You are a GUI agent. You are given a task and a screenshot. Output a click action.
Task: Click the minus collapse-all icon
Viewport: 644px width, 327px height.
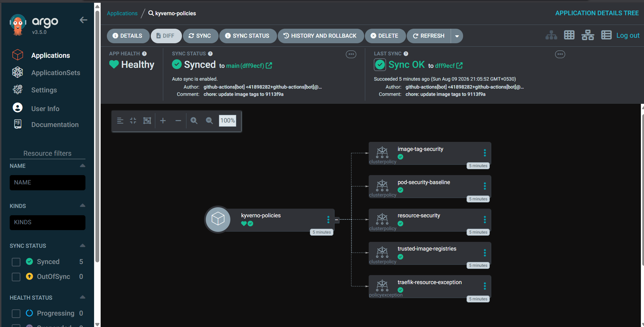coord(178,121)
